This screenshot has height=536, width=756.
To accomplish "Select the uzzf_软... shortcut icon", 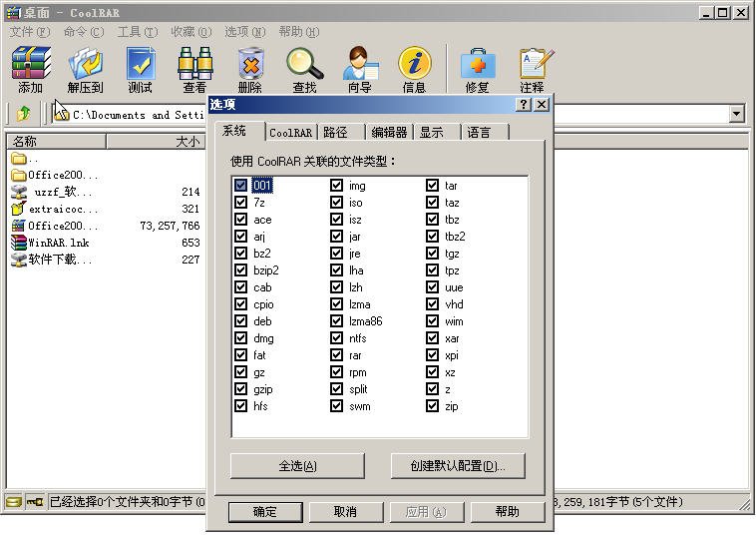I will [x=19, y=192].
